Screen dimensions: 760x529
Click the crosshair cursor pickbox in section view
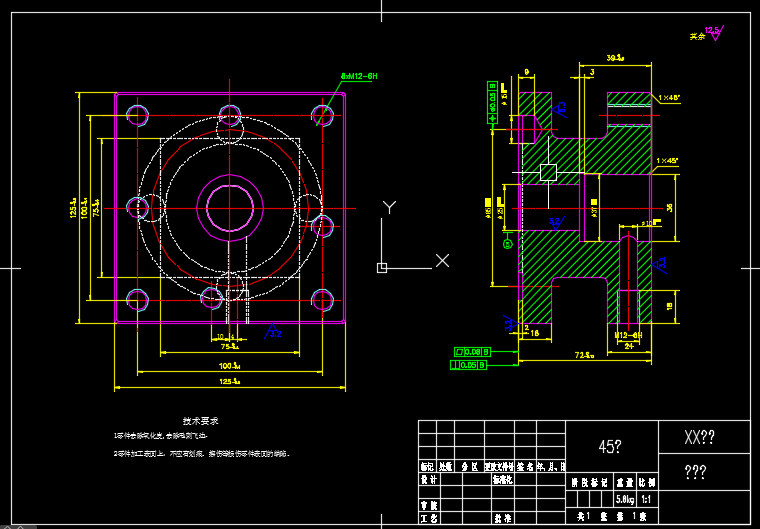point(547,172)
